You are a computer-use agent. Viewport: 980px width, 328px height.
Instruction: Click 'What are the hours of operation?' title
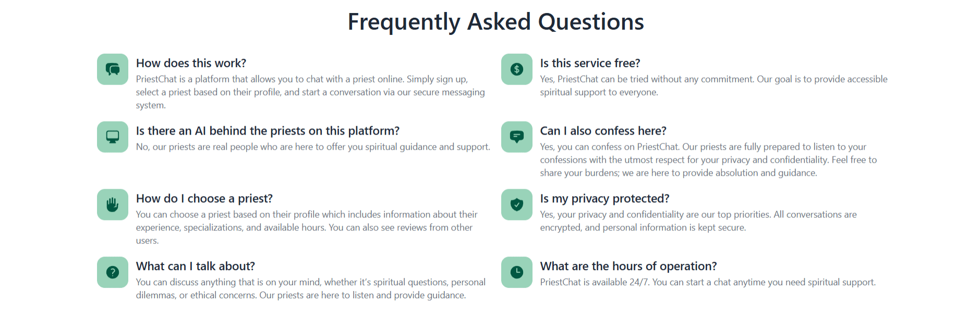point(628,266)
